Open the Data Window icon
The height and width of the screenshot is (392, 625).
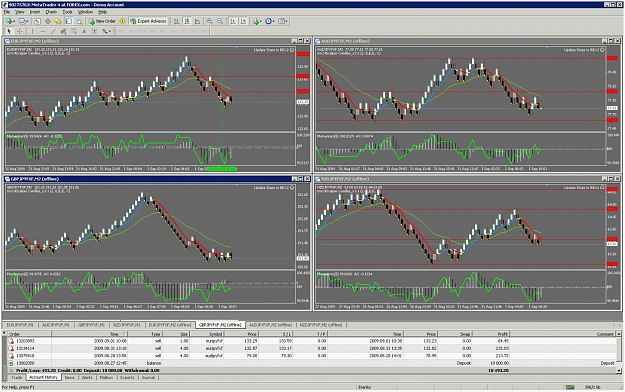pyautogui.click(x=48, y=21)
